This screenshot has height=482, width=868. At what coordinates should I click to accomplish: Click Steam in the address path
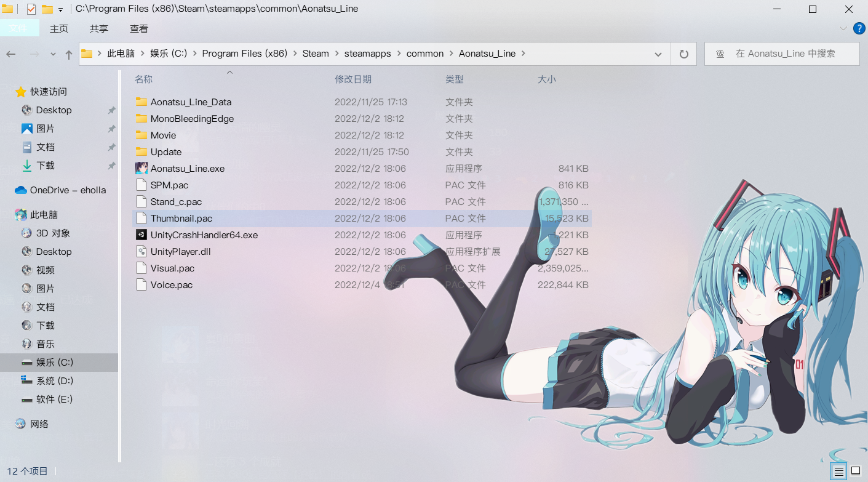[x=316, y=54]
